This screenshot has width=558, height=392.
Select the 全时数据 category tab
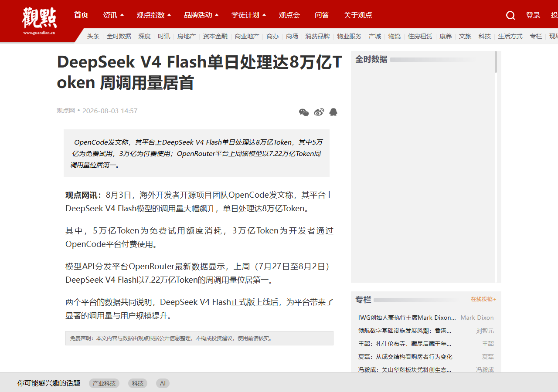click(x=119, y=36)
